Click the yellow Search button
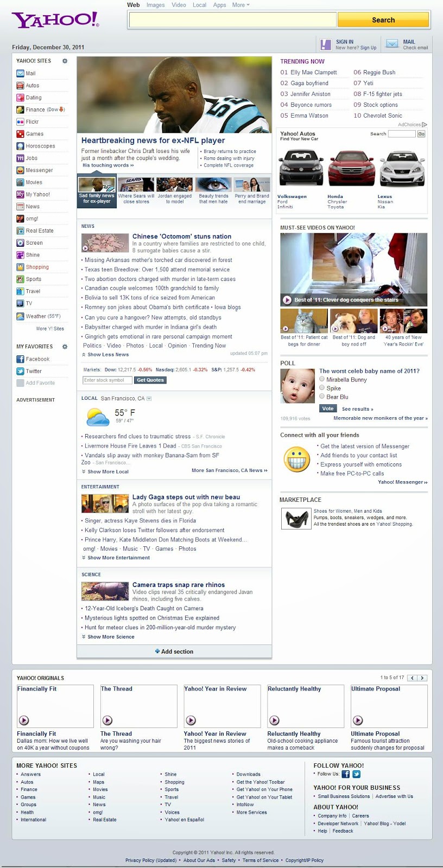The width and height of the screenshot is (443, 868). [x=383, y=20]
